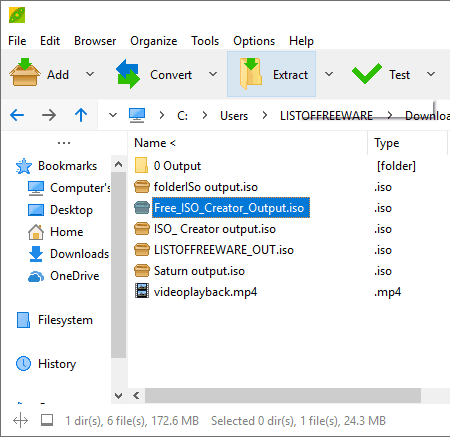The image size is (450, 437).
Task: Open Downloads in the sidebar
Action: click(79, 254)
